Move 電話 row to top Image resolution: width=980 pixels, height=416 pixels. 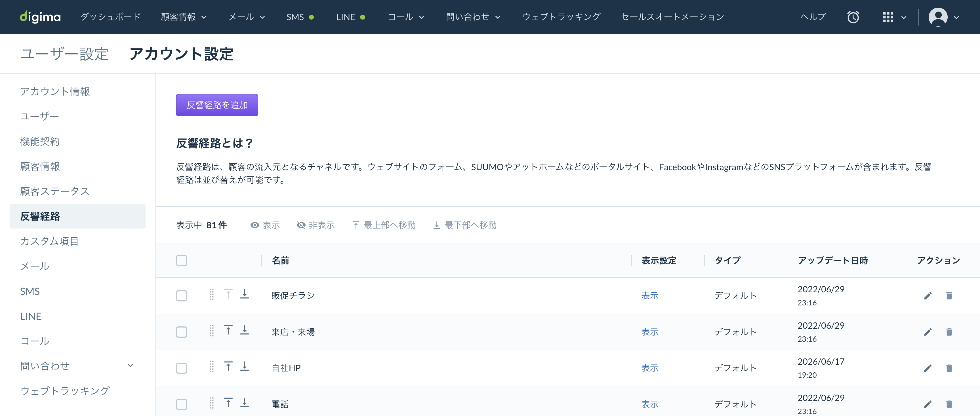point(228,402)
